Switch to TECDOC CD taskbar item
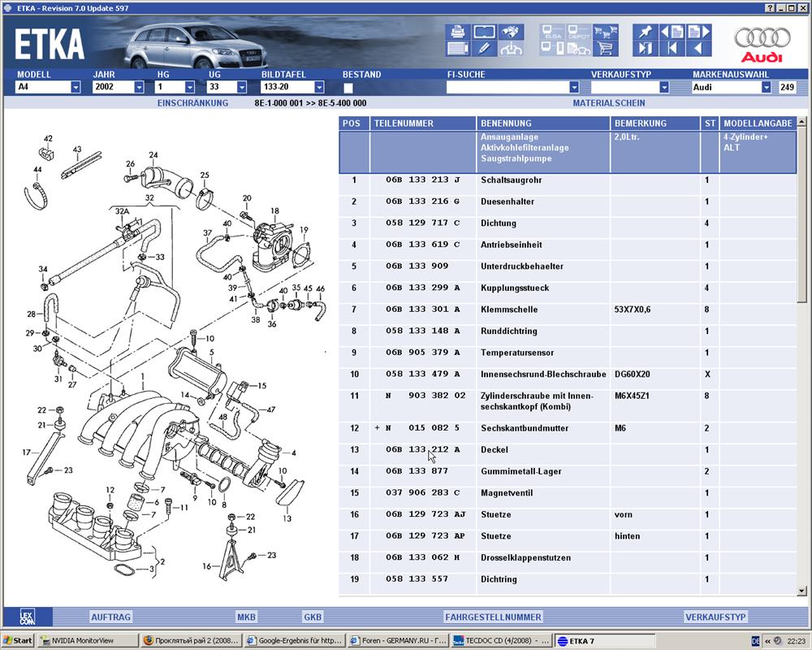Image resolution: width=812 pixels, height=650 pixels. click(500, 641)
